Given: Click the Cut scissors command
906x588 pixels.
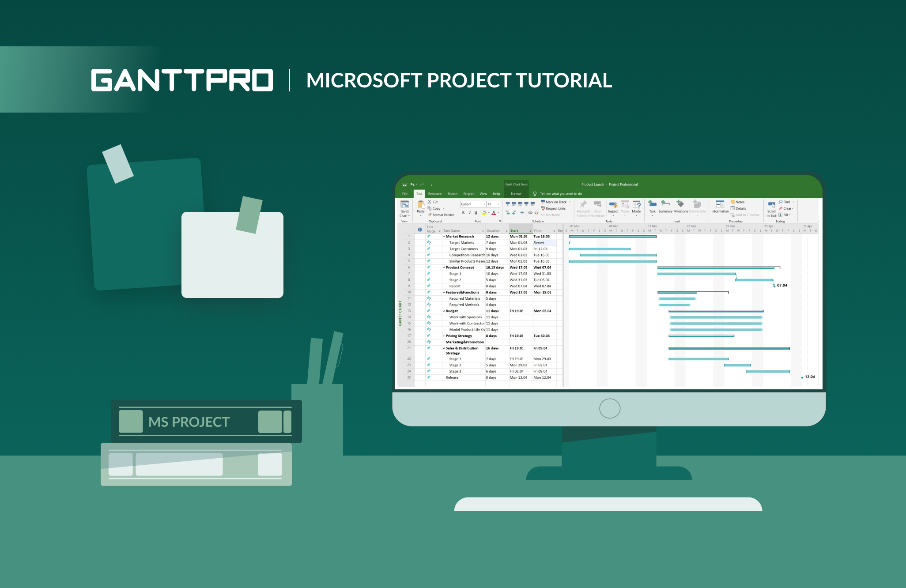Looking at the screenshot, I should click(433, 202).
